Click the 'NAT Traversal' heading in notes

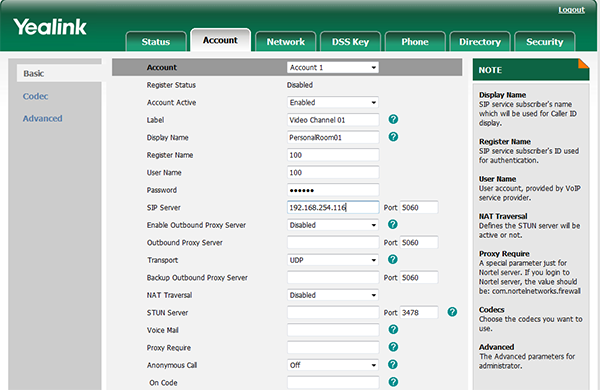coord(503,216)
